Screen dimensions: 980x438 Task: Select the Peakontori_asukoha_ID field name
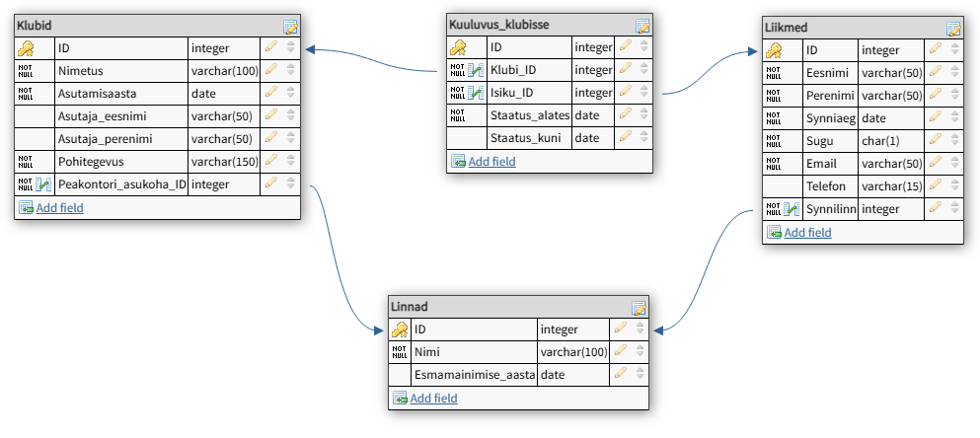click(122, 184)
